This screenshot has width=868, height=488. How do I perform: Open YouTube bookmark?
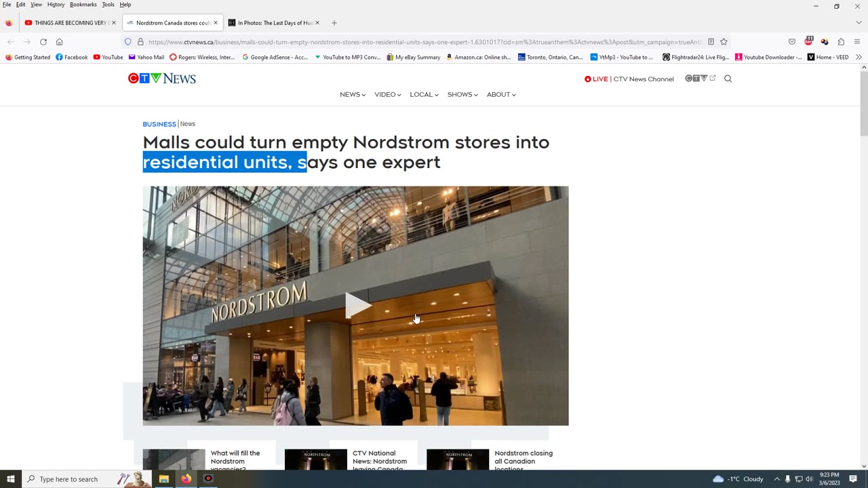click(x=108, y=57)
